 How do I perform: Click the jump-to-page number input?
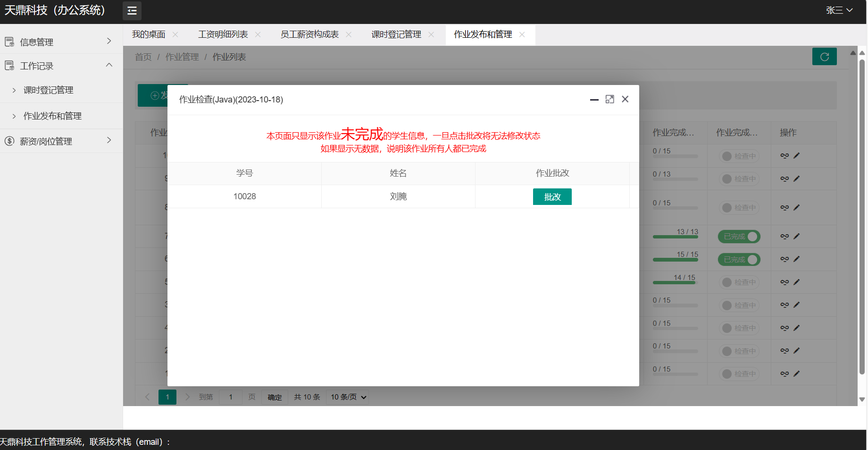(231, 397)
